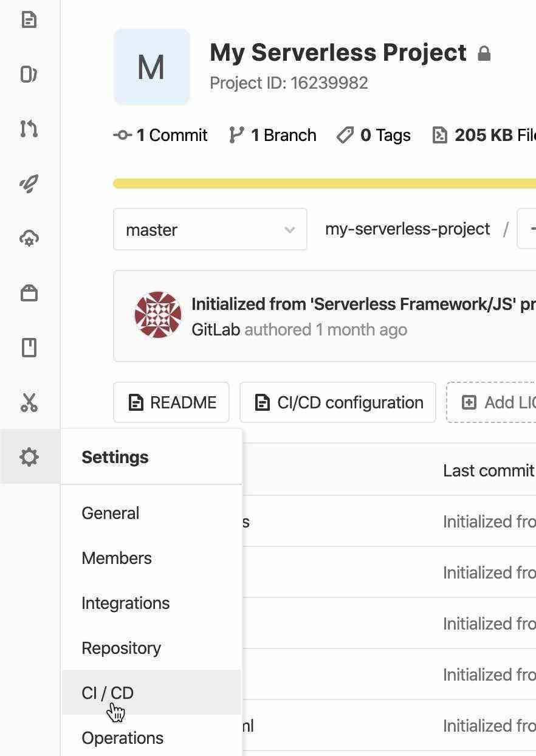Open the Wiki sidebar book icon

(x=29, y=348)
